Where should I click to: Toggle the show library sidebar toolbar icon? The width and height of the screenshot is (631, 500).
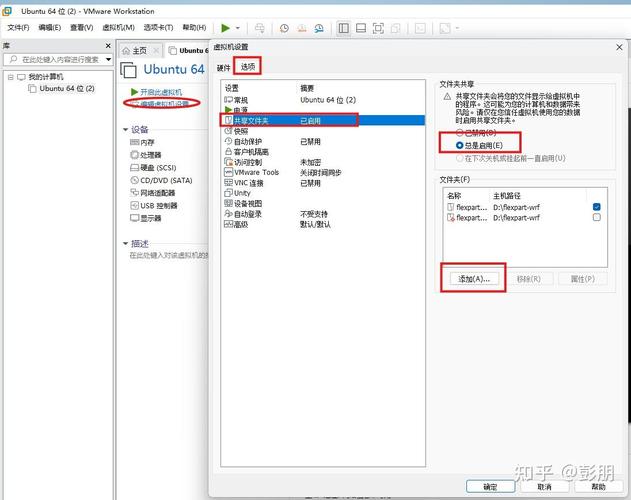tap(344, 28)
